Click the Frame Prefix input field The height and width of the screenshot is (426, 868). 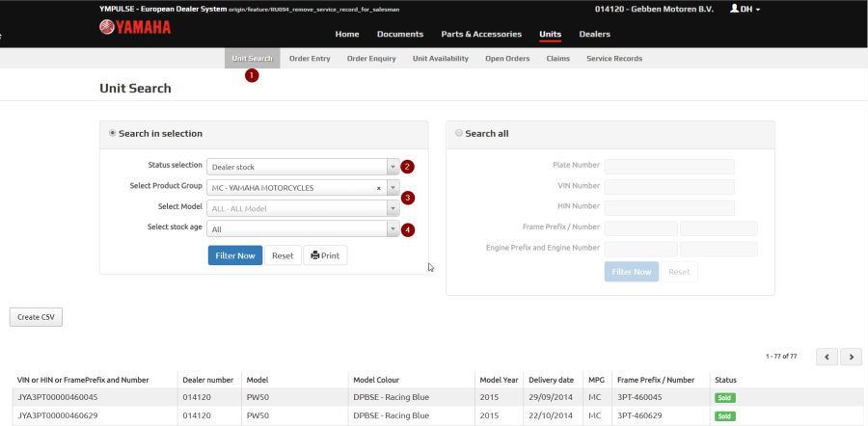[641, 228]
